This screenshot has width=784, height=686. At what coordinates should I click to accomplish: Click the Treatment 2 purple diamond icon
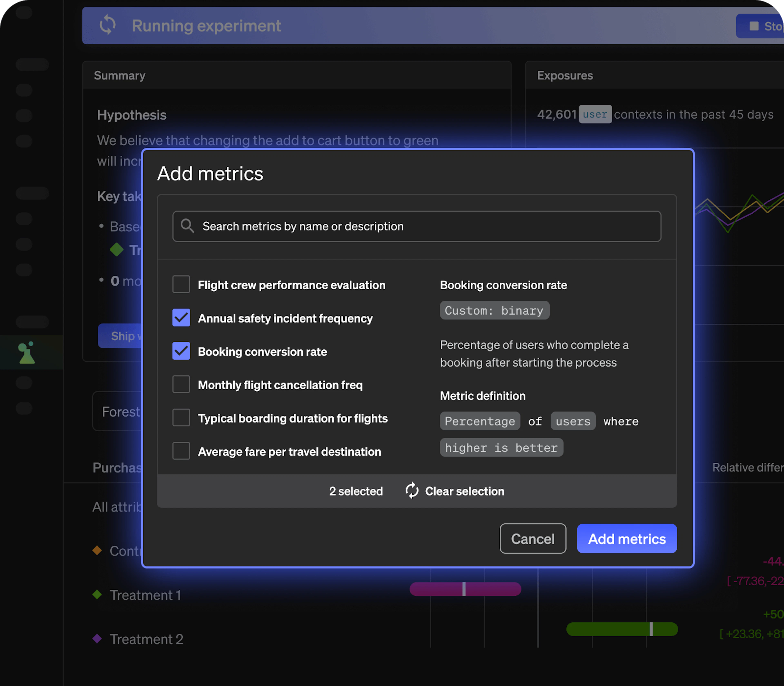click(x=97, y=639)
